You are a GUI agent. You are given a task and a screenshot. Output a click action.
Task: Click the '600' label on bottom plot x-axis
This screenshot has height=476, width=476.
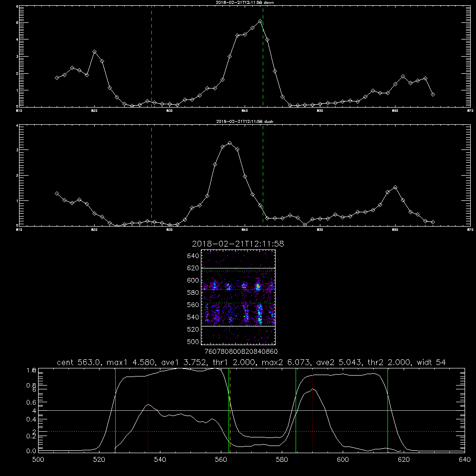click(343, 460)
